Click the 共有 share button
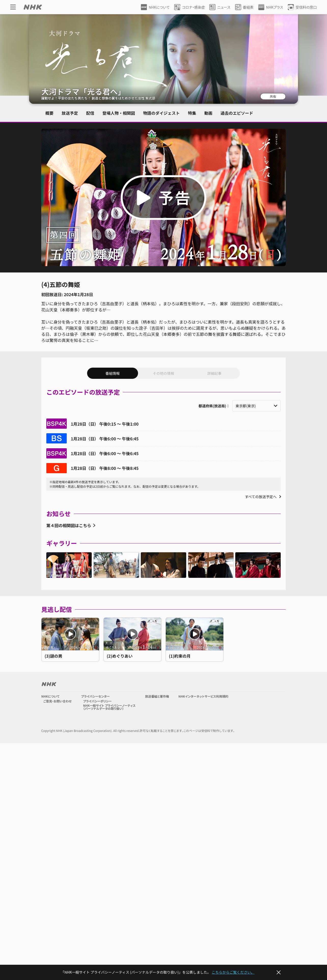This screenshot has width=327, height=980. pyautogui.click(x=272, y=96)
